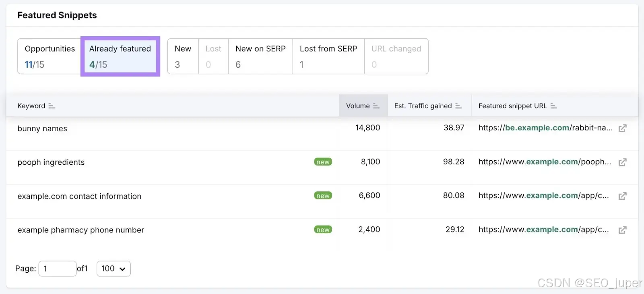Click volume value 8,100
The width and height of the screenshot is (644, 294).
click(370, 162)
